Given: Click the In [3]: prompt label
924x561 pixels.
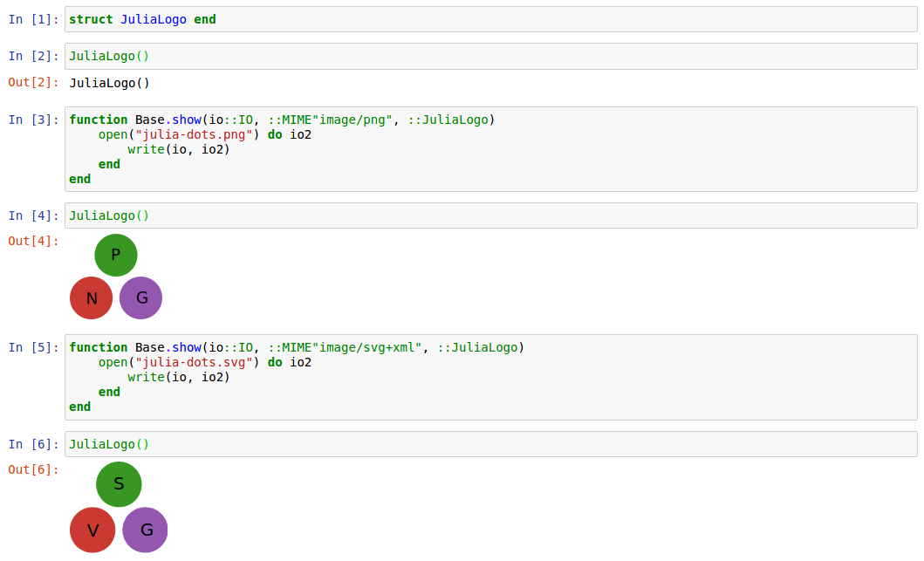Looking at the screenshot, I should point(33,120).
